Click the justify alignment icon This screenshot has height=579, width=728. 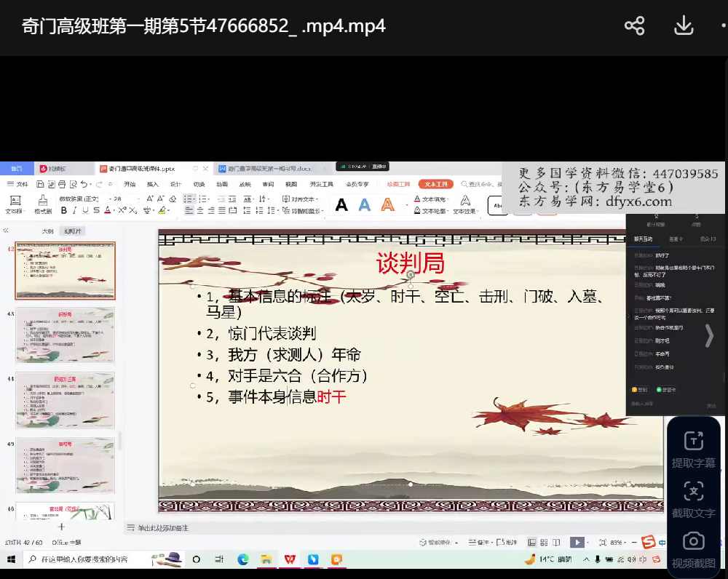point(222,210)
